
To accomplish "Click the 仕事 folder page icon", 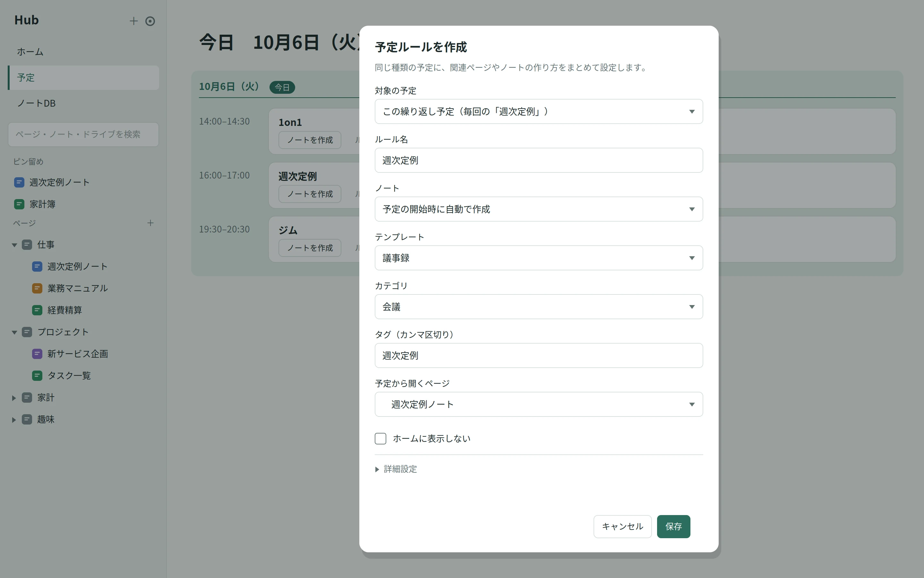I will tap(27, 245).
